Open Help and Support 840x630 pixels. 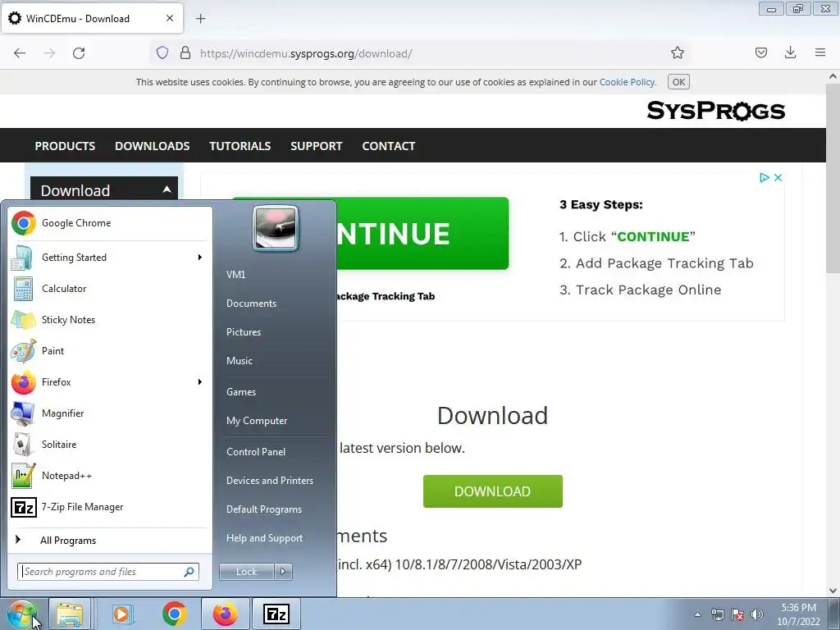pyautogui.click(x=264, y=538)
